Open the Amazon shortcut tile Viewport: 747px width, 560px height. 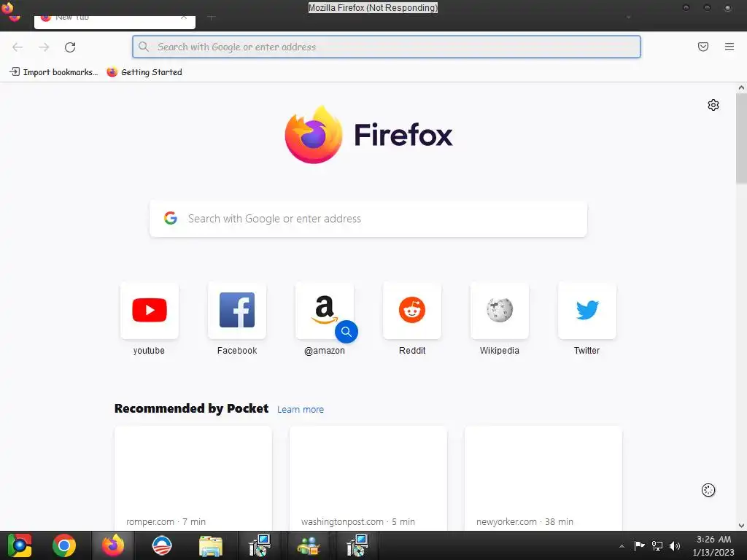click(x=325, y=311)
